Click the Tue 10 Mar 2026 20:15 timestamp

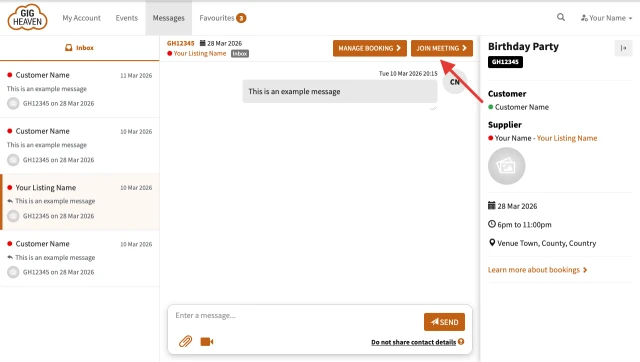[408, 73]
